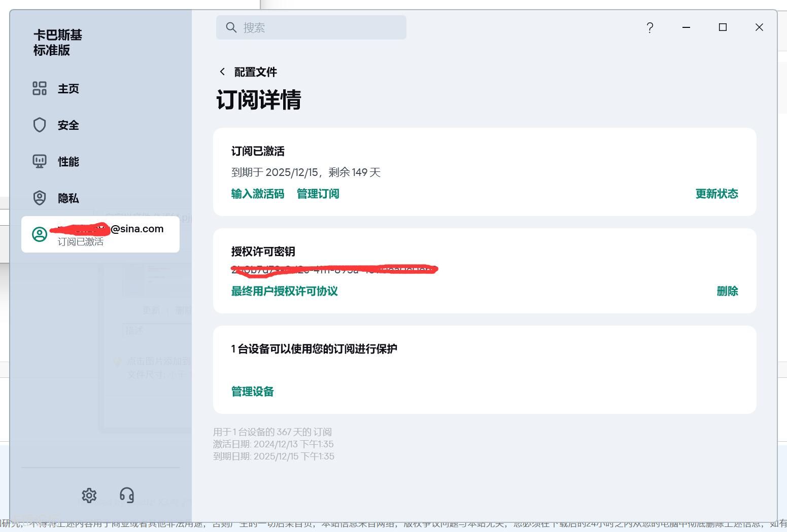Open support via the headset icon

pyautogui.click(x=127, y=495)
